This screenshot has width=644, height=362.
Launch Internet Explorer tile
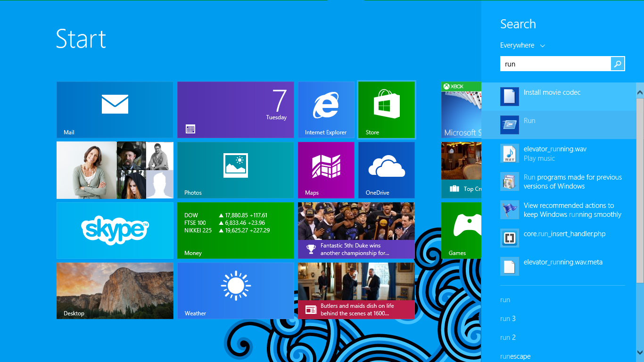[326, 110]
